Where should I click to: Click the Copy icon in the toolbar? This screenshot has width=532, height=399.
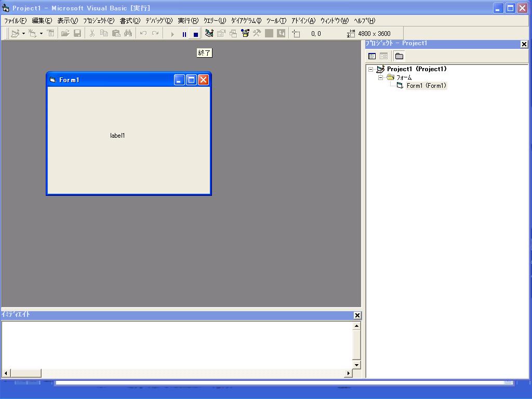pos(104,33)
